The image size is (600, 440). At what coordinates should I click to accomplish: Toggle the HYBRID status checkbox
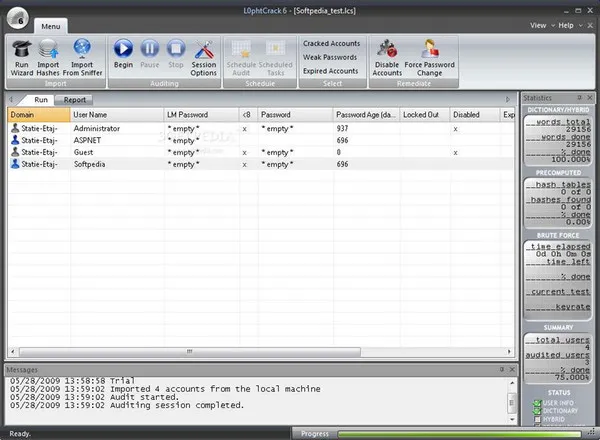pyautogui.click(x=538, y=419)
